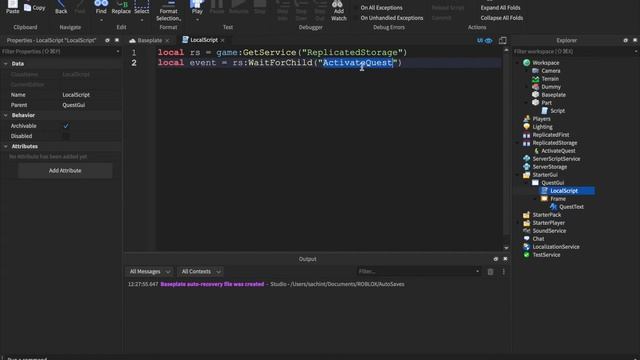Viewport: 640px width, 360px height.
Task: Open the All Messages dropdown
Action: (x=149, y=271)
